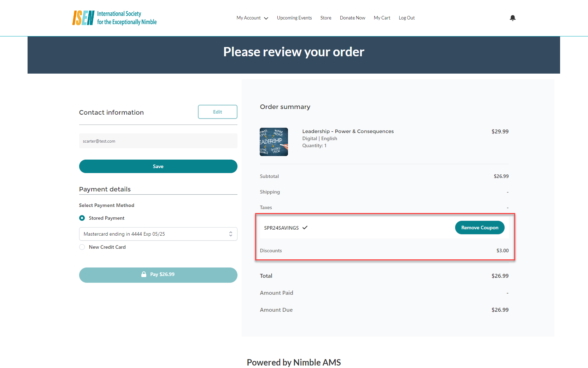Viewport: 588px width, 368px height.
Task: Click Log Out
Action: (x=407, y=18)
